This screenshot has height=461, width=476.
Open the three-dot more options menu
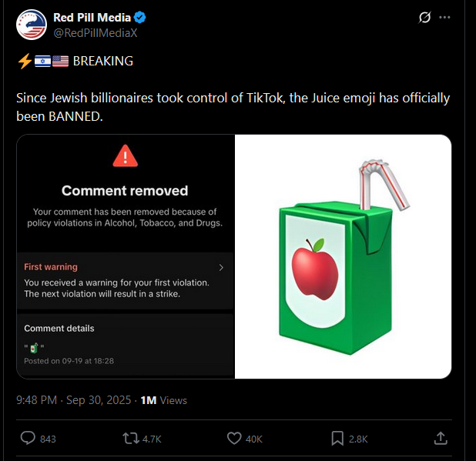pyautogui.click(x=444, y=17)
